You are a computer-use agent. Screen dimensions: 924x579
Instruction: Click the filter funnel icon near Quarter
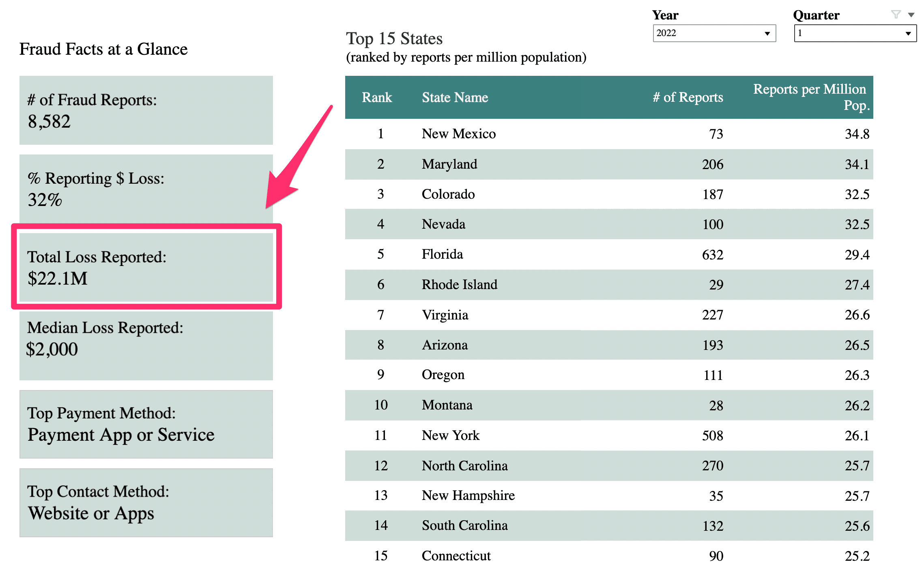tap(896, 15)
